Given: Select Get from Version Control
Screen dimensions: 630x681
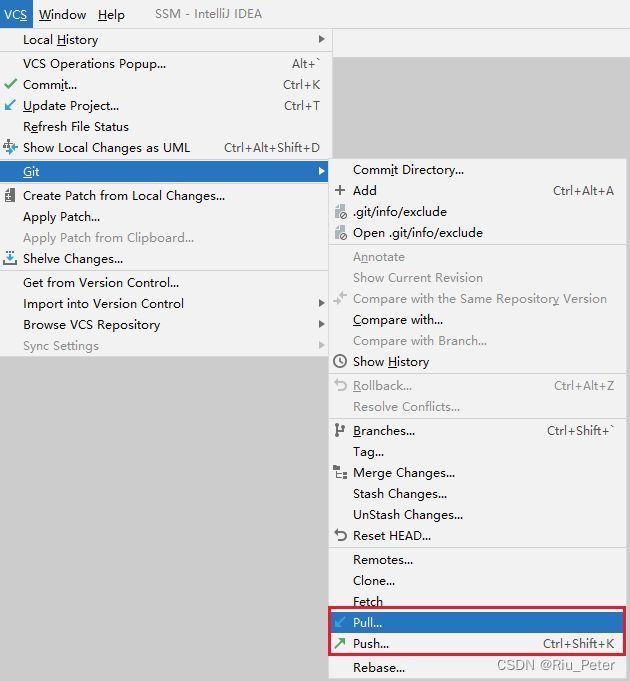Looking at the screenshot, I should pos(164,282).
